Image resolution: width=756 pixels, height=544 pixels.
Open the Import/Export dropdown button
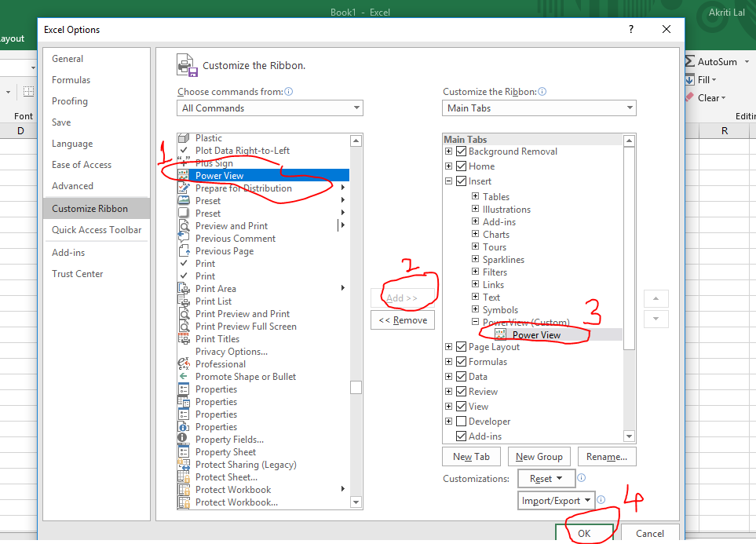tap(556, 501)
